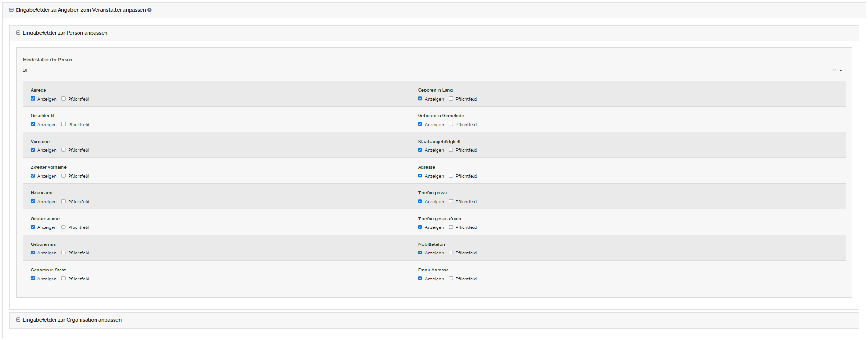Hide the Staatsangehörigkeit field via Anzeigen

(x=420, y=150)
